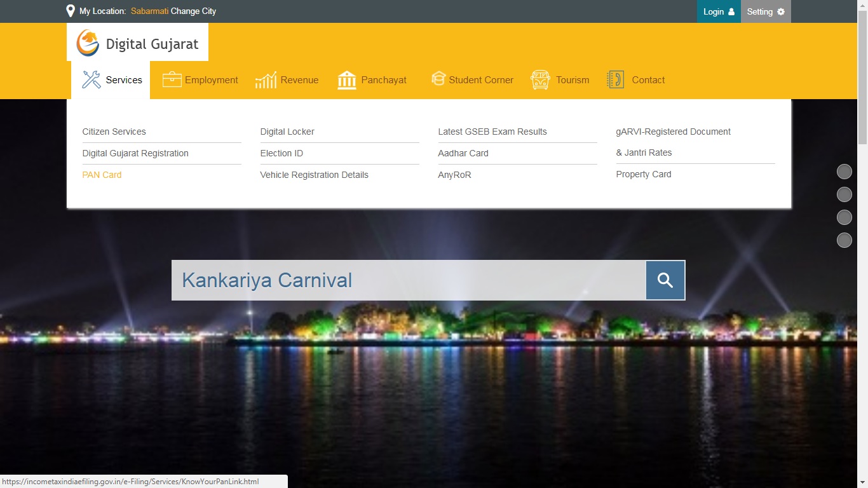
Task: Click the Employment briefcase icon
Action: coord(172,79)
